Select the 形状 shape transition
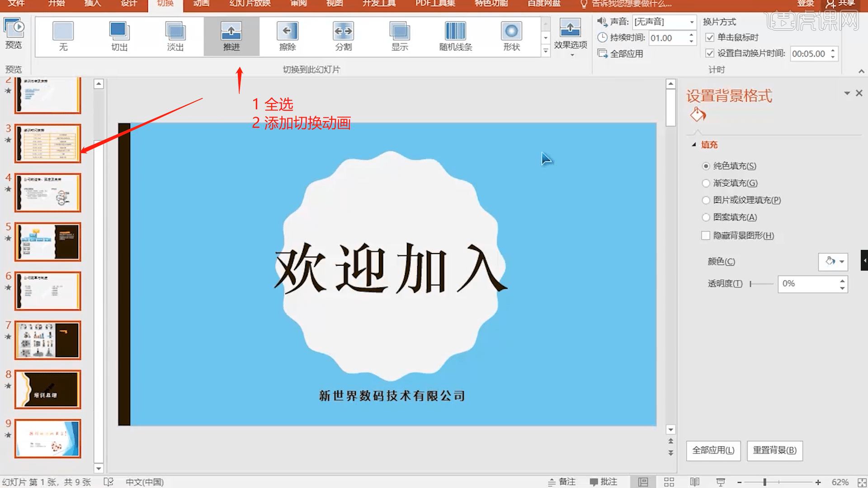868x488 pixels. [x=512, y=36]
